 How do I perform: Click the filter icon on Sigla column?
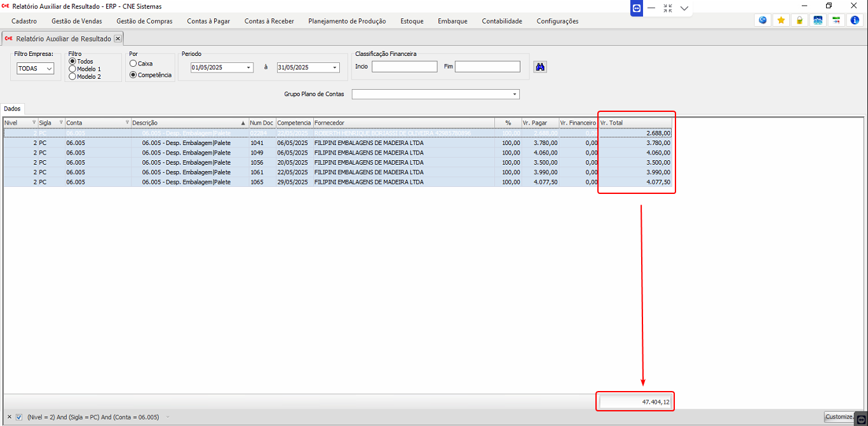click(61, 123)
